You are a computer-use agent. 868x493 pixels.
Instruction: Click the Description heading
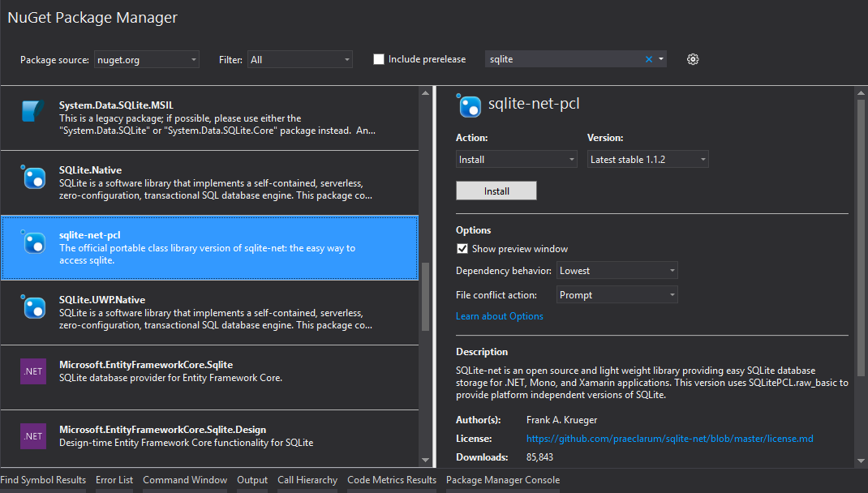[x=482, y=352]
